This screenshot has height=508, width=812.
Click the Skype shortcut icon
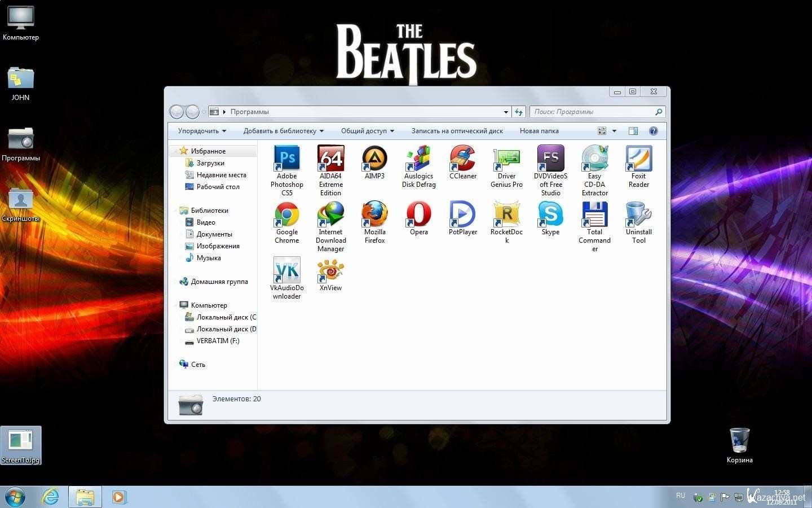[550, 215]
